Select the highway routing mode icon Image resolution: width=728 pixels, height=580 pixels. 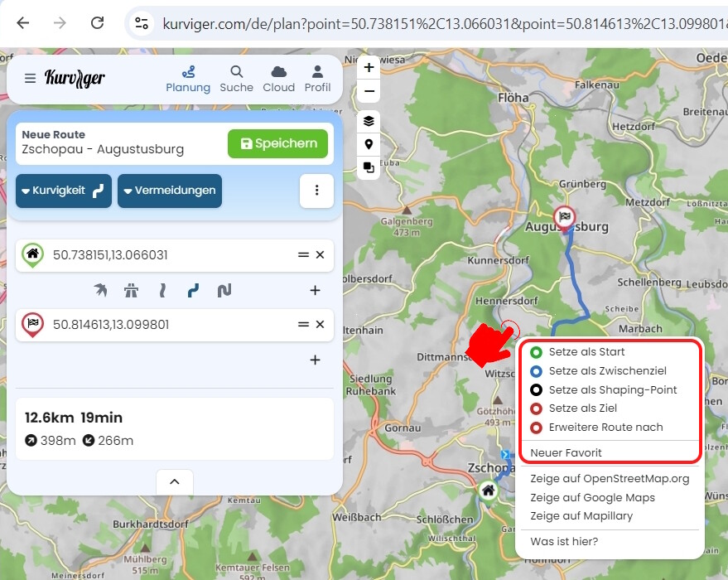point(131,291)
